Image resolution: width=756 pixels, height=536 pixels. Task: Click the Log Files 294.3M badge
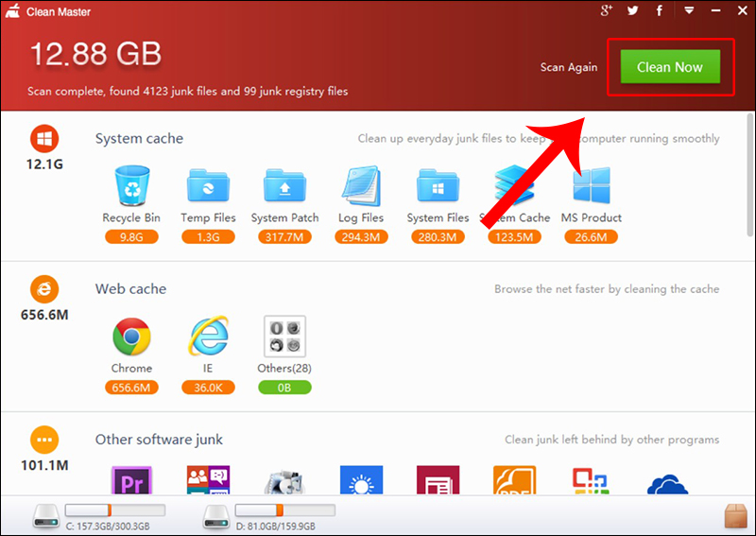point(361,237)
